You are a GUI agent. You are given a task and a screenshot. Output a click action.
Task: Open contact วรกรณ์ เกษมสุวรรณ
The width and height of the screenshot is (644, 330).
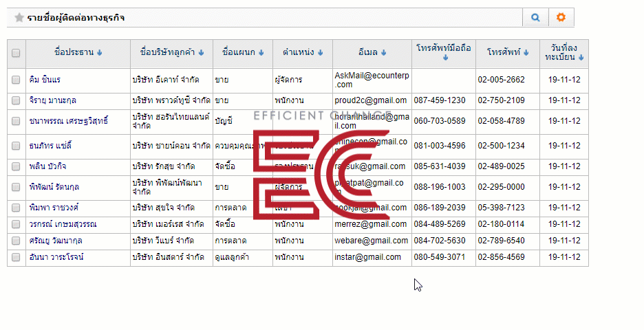63,224
